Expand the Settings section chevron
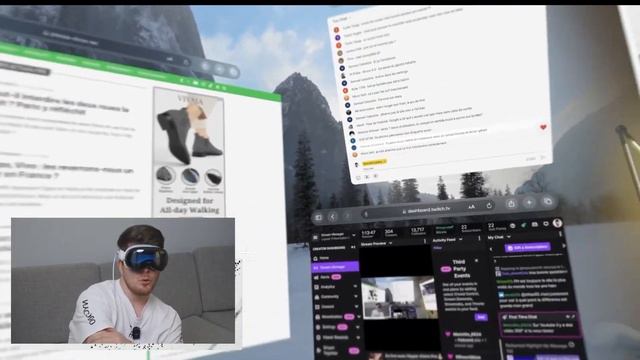The width and height of the screenshot is (640, 360). point(358,327)
